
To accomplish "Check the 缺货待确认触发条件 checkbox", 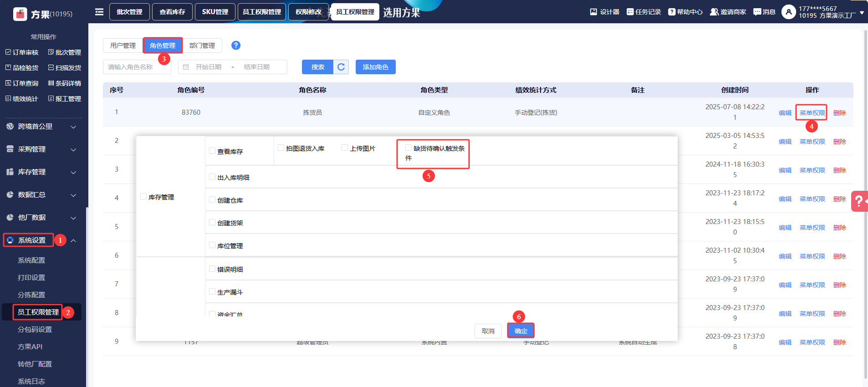I will click(408, 148).
